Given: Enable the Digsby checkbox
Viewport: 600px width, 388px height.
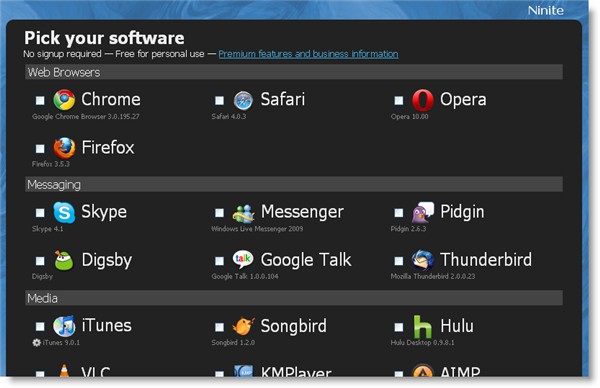Looking at the screenshot, I should click(x=40, y=261).
